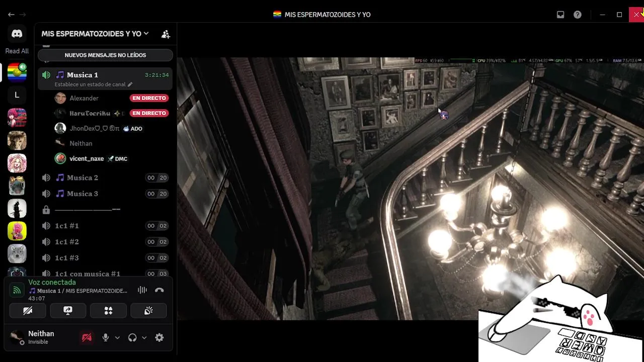
Task: Toggle the red crossed-out camera icon
Action: pyautogui.click(x=87, y=338)
